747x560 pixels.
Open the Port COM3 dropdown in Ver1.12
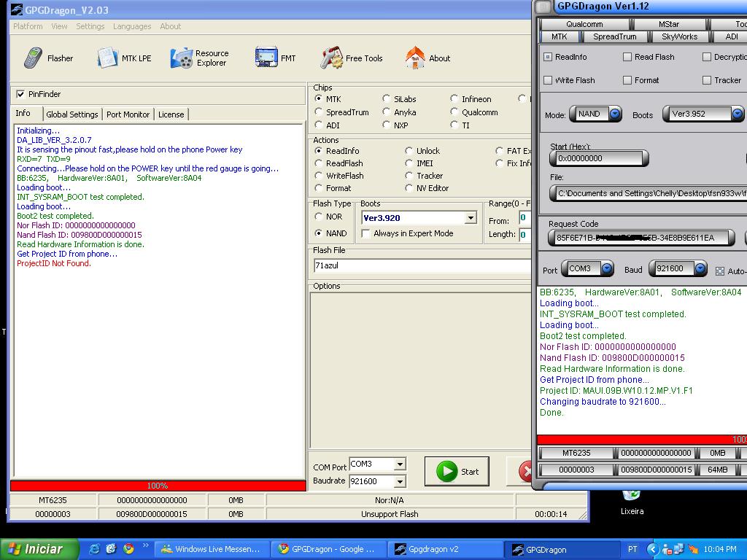tap(606, 268)
